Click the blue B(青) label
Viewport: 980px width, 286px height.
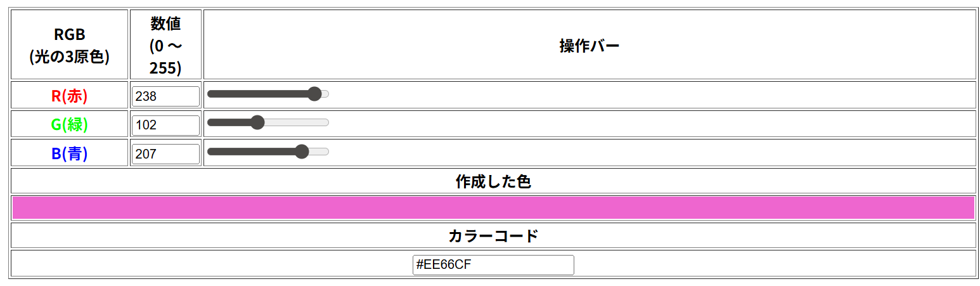[x=70, y=153]
